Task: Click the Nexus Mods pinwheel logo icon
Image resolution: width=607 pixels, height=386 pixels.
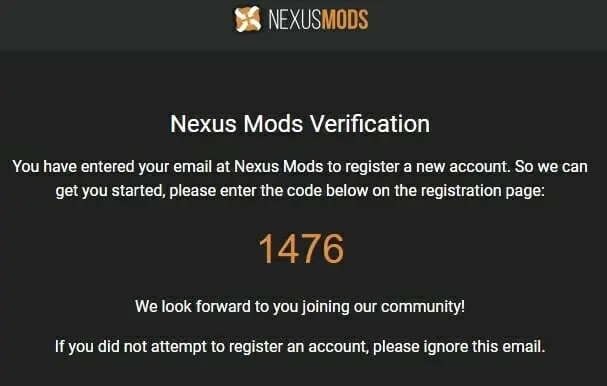Action: tap(248, 19)
